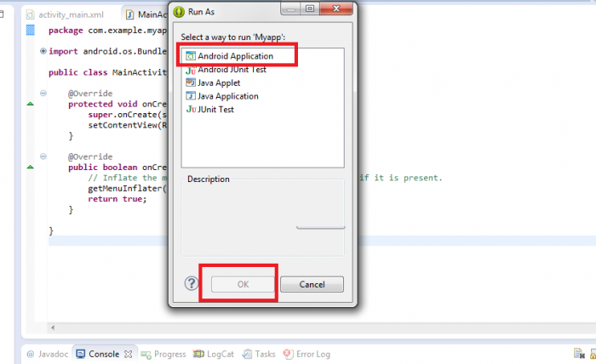596x364 pixels.
Task: Open the LogCat view tab
Action: [x=213, y=354]
